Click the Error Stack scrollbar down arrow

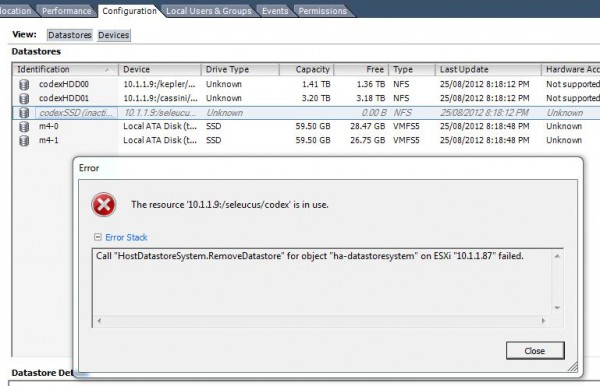tap(557, 308)
